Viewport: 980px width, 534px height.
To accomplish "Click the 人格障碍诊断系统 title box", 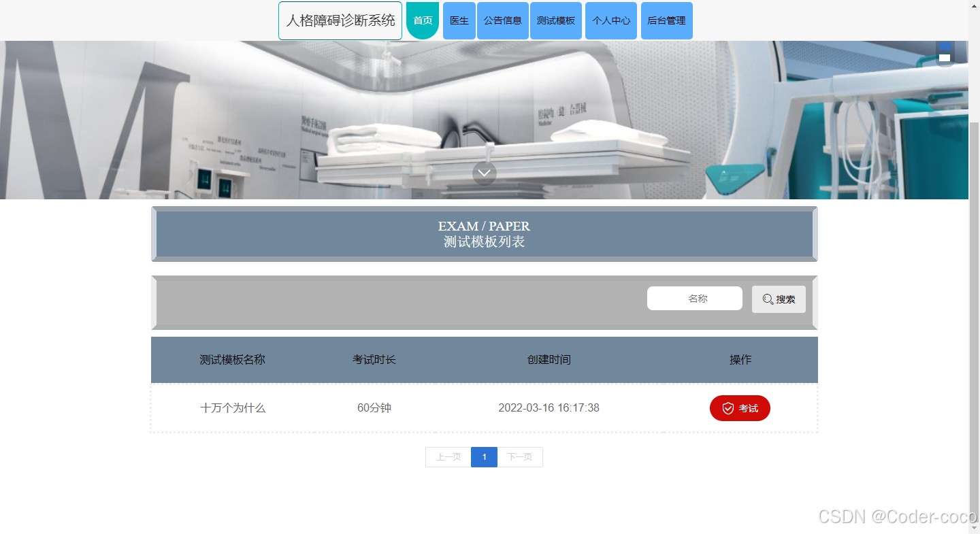I will (x=340, y=20).
